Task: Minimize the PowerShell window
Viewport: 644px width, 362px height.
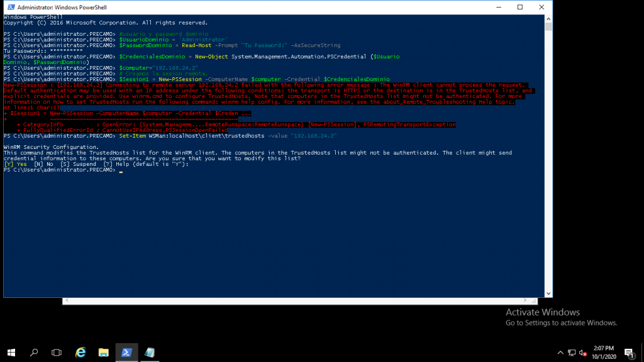Action: click(x=499, y=8)
